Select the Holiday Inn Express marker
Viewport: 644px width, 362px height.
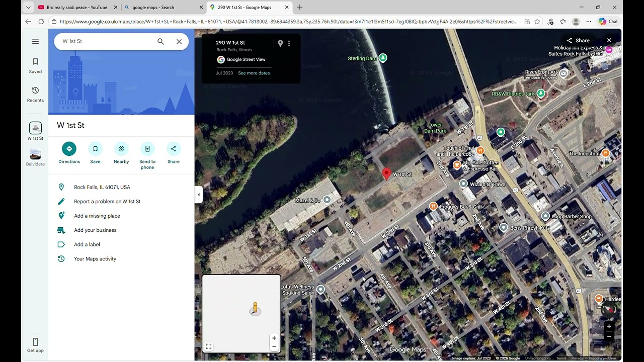click(609, 50)
